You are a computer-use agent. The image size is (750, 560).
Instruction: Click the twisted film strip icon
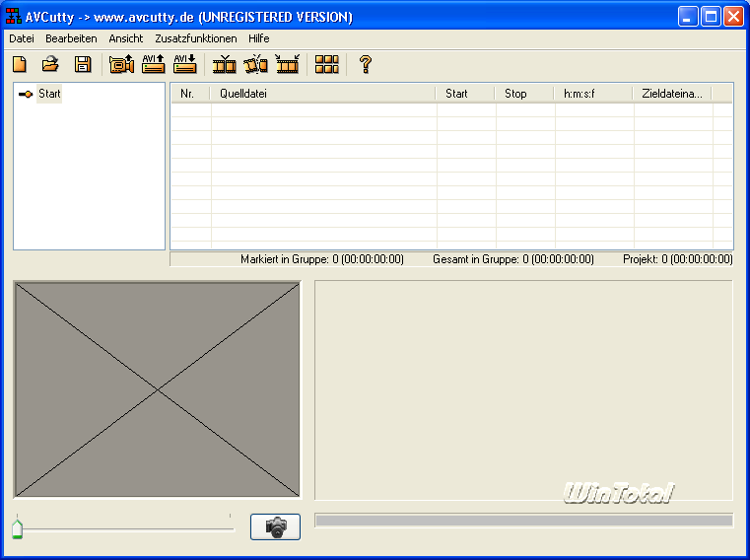point(256,64)
